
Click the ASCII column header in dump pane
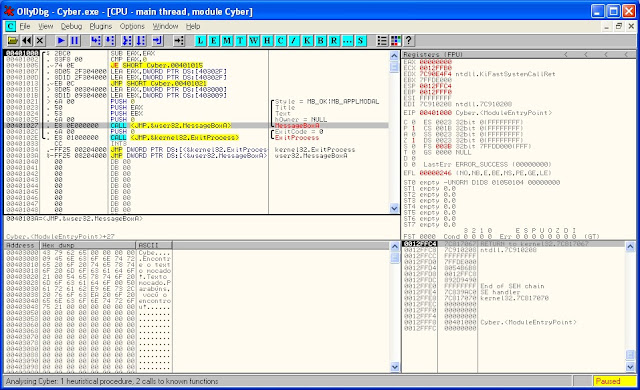point(154,245)
